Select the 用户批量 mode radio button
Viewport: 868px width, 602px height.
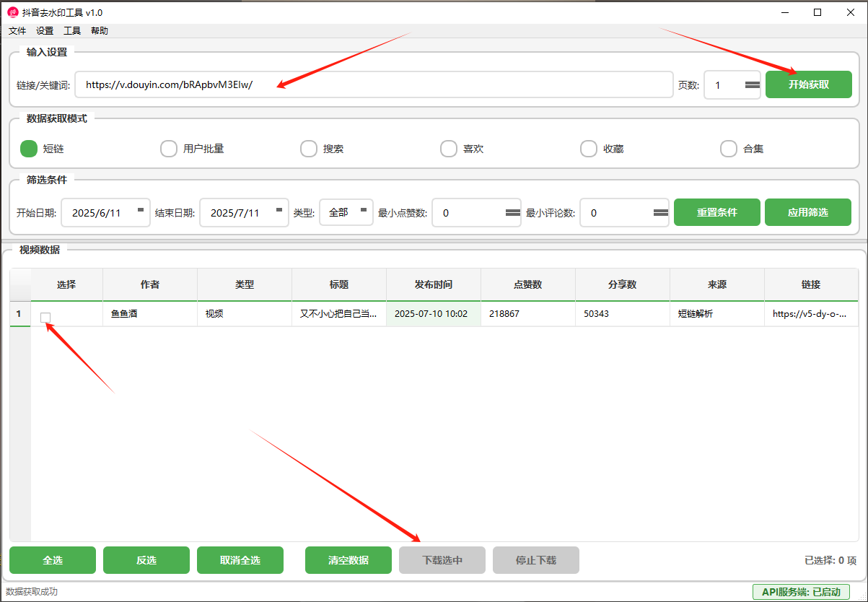coord(169,149)
